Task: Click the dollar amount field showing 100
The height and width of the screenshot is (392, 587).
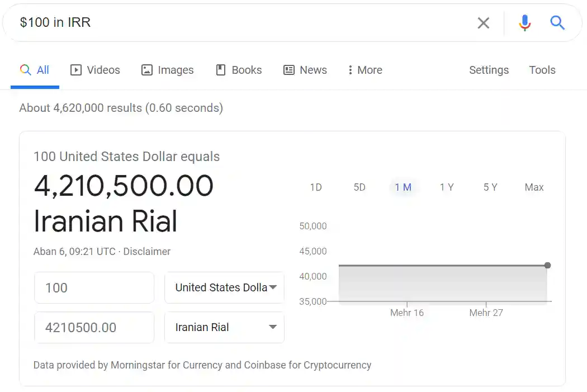Action: click(94, 287)
